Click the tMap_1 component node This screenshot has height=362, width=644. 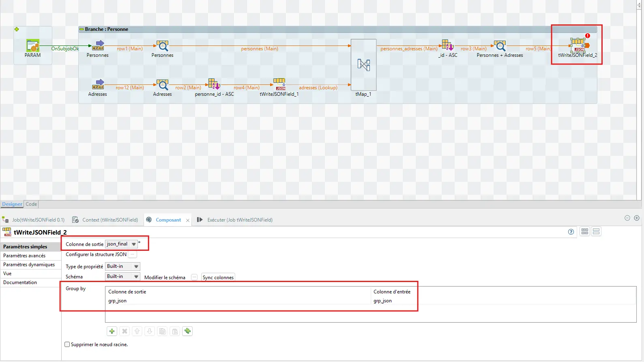[x=363, y=65]
